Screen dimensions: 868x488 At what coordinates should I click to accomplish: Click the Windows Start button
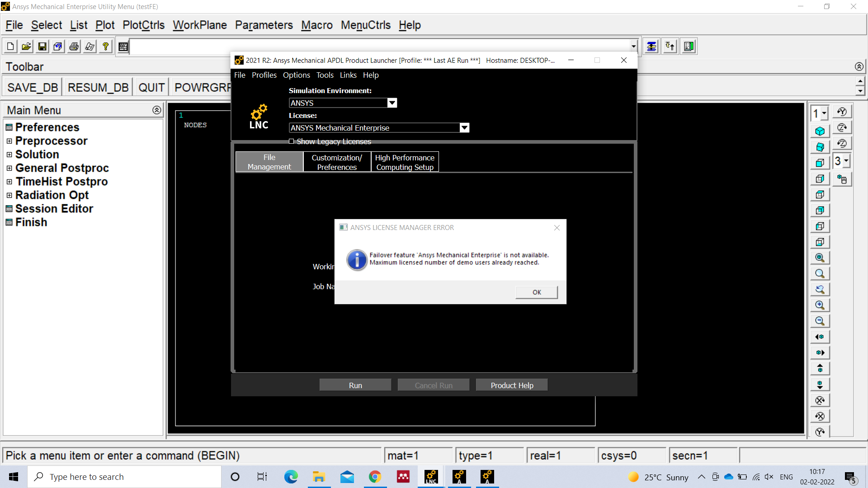click(14, 477)
